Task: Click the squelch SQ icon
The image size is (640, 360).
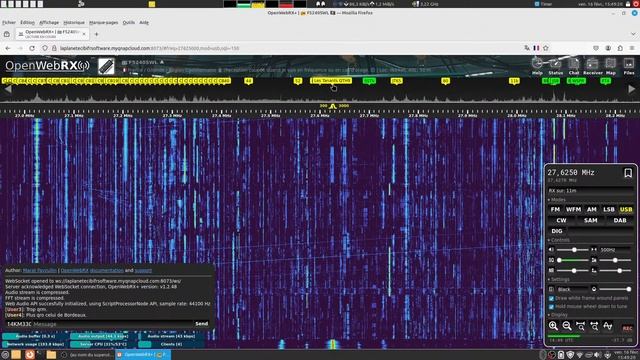Action: tap(551, 260)
